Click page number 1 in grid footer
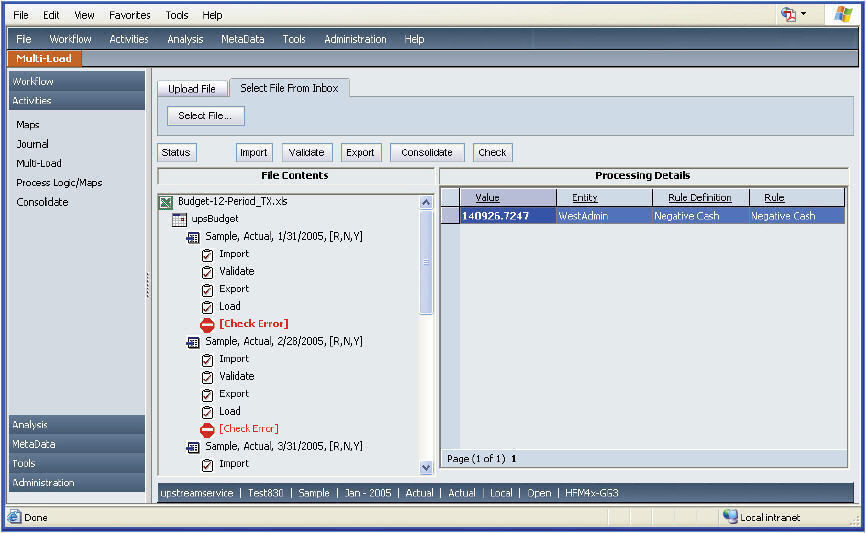 [514, 458]
